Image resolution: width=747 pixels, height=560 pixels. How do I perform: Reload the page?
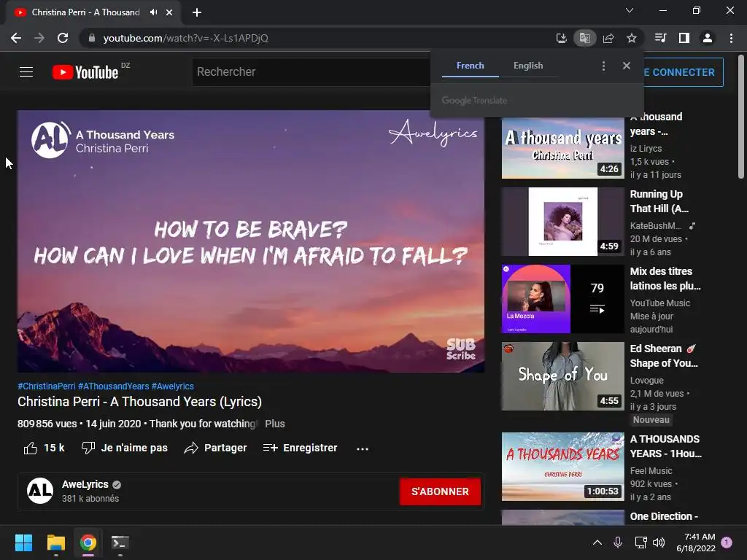(63, 38)
